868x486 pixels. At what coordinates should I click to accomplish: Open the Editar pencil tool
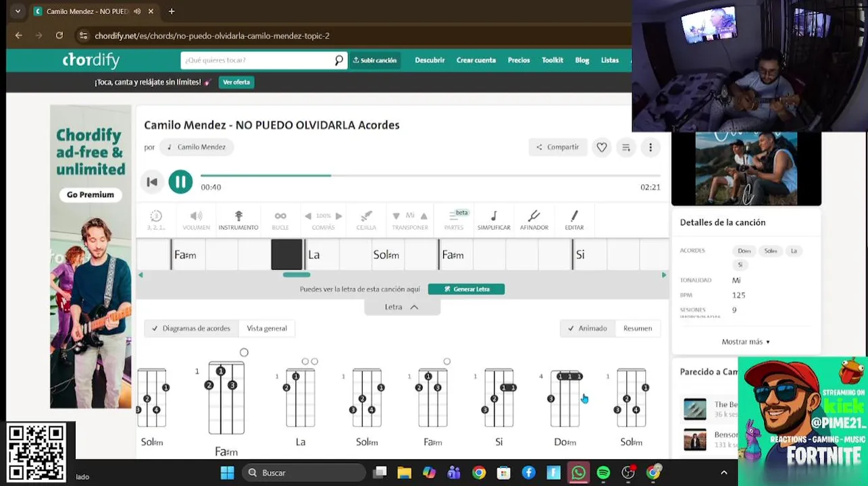574,220
